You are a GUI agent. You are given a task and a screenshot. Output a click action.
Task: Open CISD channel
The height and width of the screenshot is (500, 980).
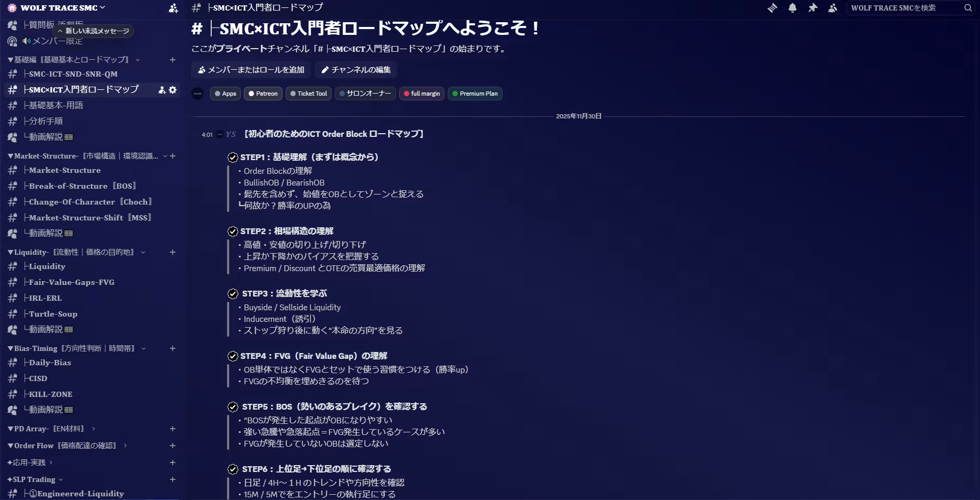tap(92, 378)
